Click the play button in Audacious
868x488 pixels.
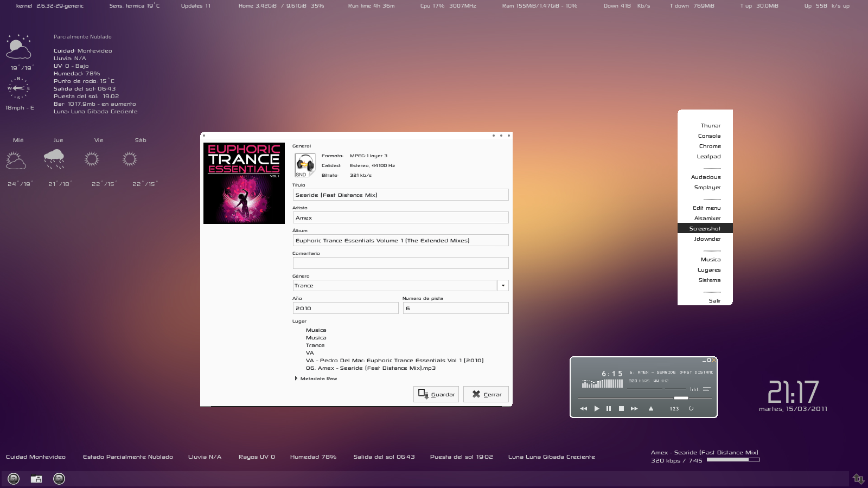tap(596, 409)
